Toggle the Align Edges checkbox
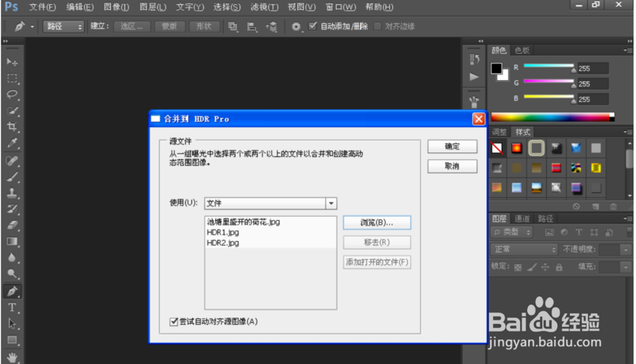This screenshot has height=364, width=636. tap(378, 26)
